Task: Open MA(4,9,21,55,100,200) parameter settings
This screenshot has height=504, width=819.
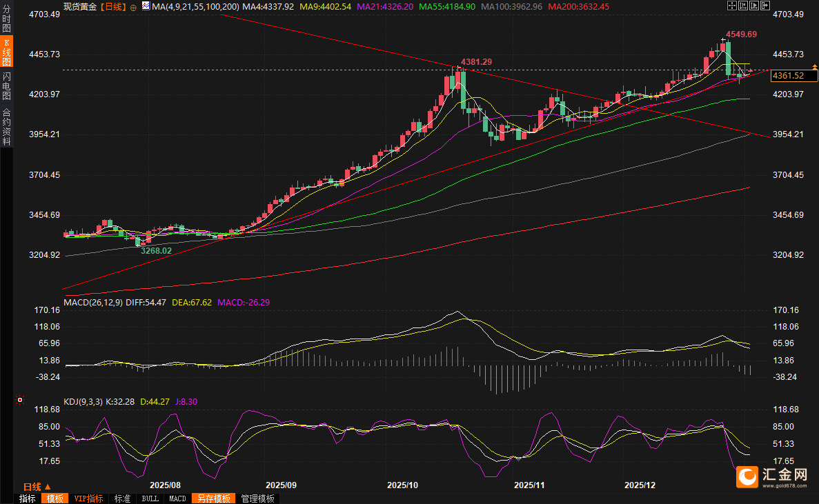Action: tap(196, 6)
